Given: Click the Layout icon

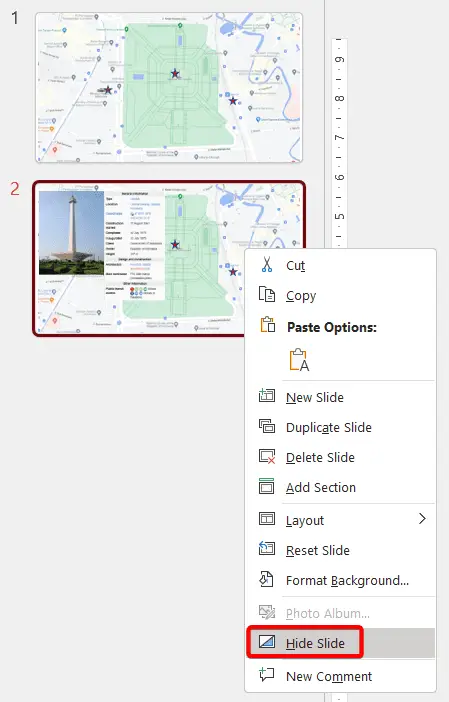Looking at the screenshot, I should click(267, 518).
